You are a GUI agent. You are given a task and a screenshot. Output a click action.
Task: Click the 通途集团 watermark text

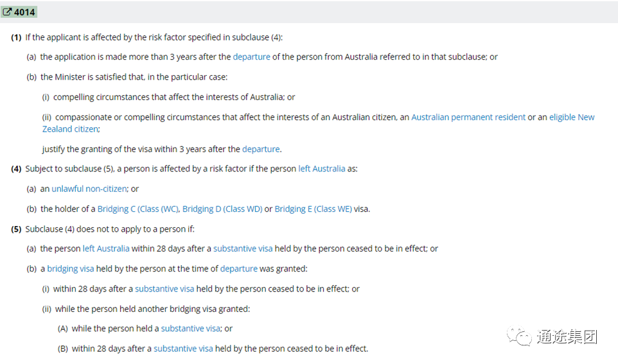pos(567,336)
